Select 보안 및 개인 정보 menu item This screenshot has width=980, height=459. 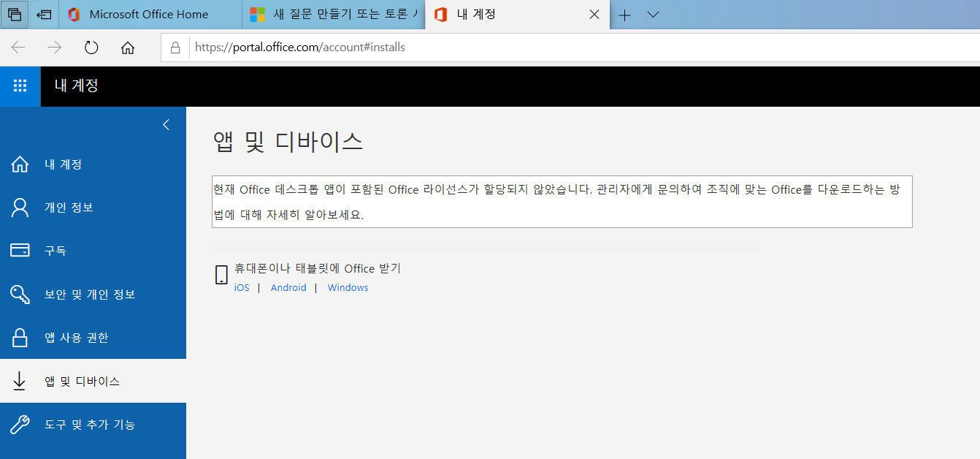[x=93, y=295]
